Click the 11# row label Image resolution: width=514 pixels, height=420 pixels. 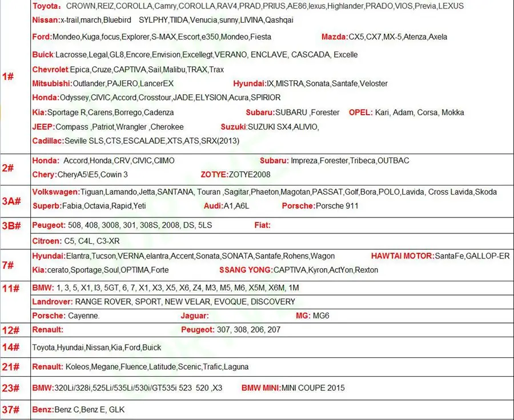pyautogui.click(x=10, y=289)
